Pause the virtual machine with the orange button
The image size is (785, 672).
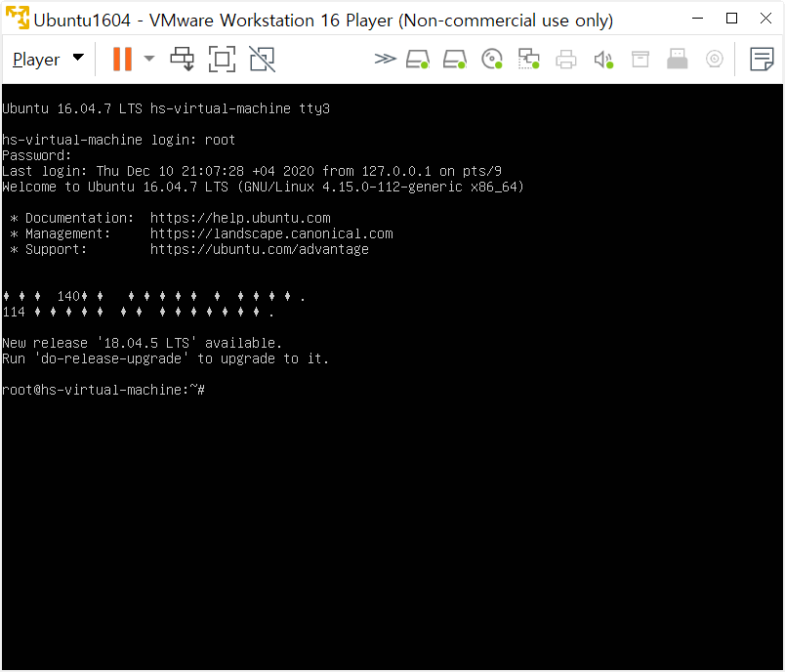tap(123, 59)
